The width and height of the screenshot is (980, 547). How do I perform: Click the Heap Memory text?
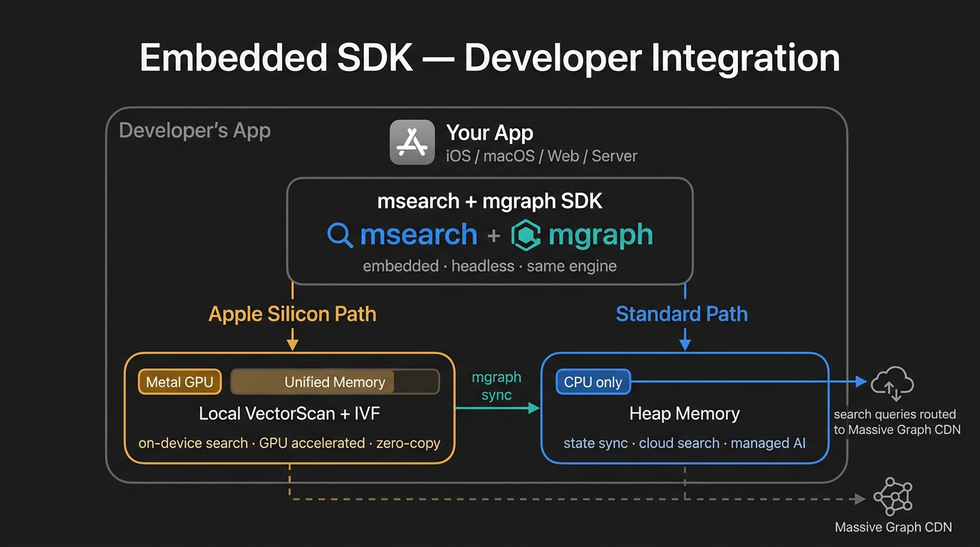tap(684, 414)
